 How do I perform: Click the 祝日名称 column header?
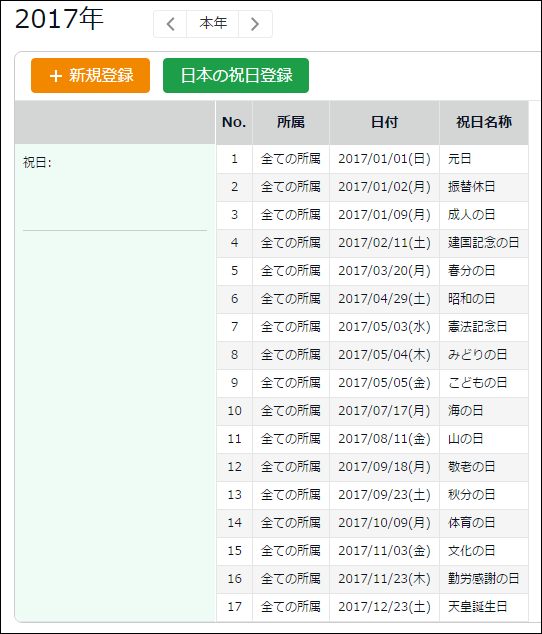[x=484, y=122]
